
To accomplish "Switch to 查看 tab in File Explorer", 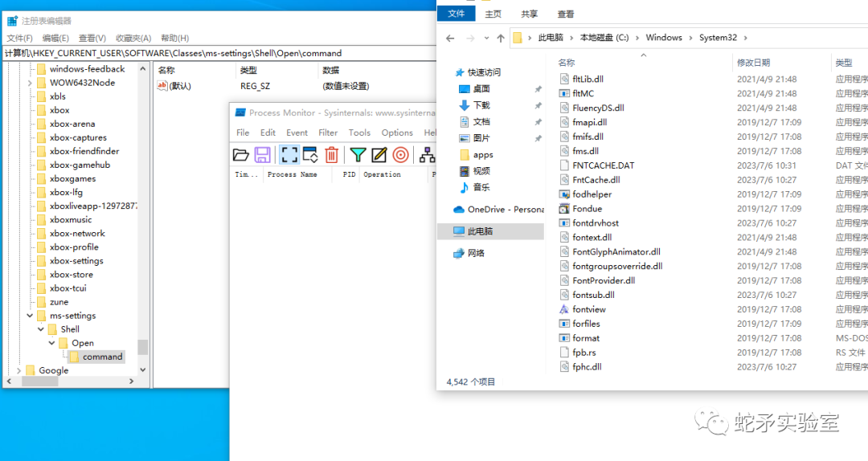I will (x=566, y=14).
